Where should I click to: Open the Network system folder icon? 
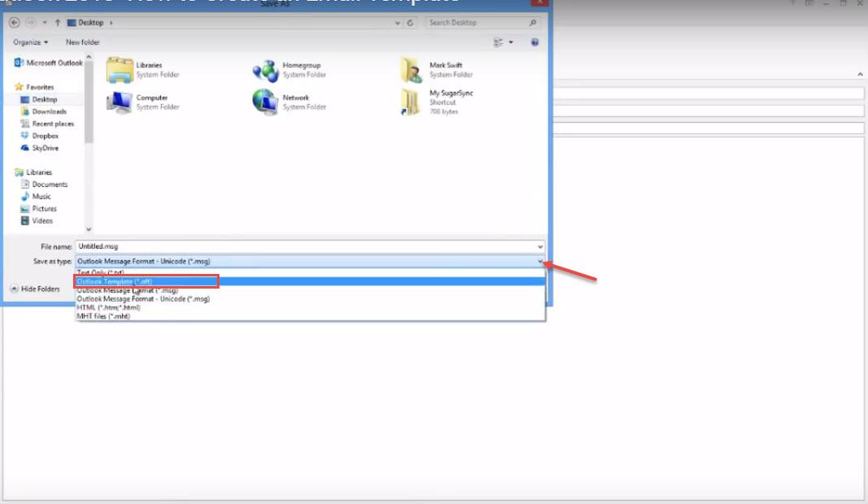coord(265,102)
